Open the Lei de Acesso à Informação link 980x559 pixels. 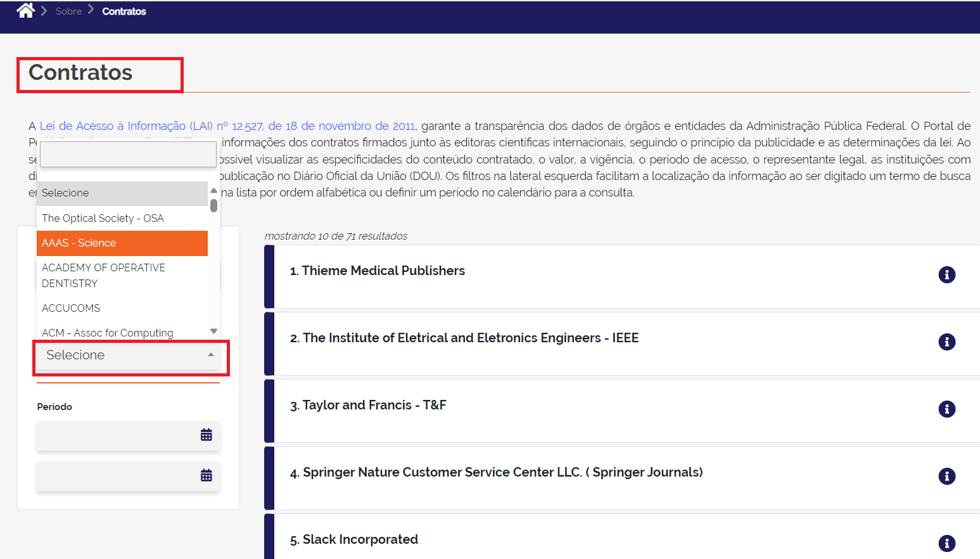[x=228, y=126]
